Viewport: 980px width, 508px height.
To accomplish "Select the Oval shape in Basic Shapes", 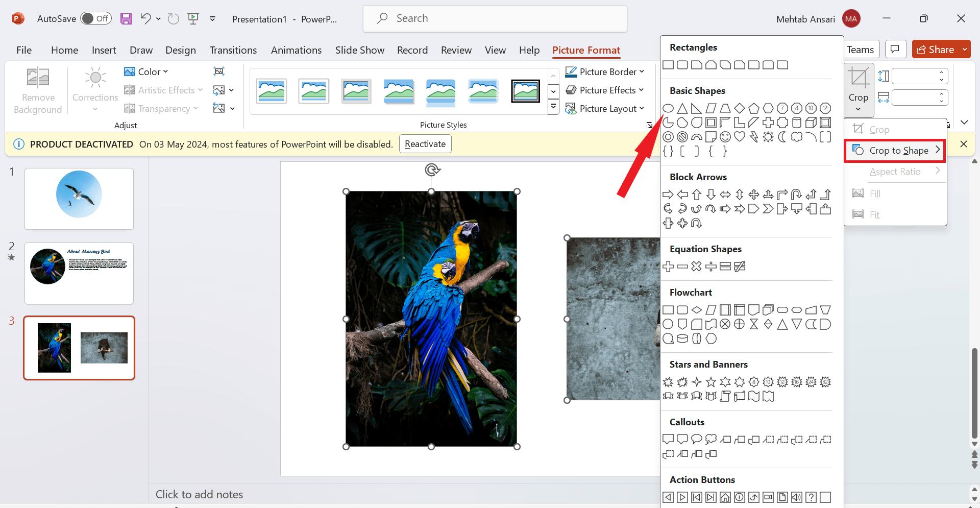I will pos(668,108).
